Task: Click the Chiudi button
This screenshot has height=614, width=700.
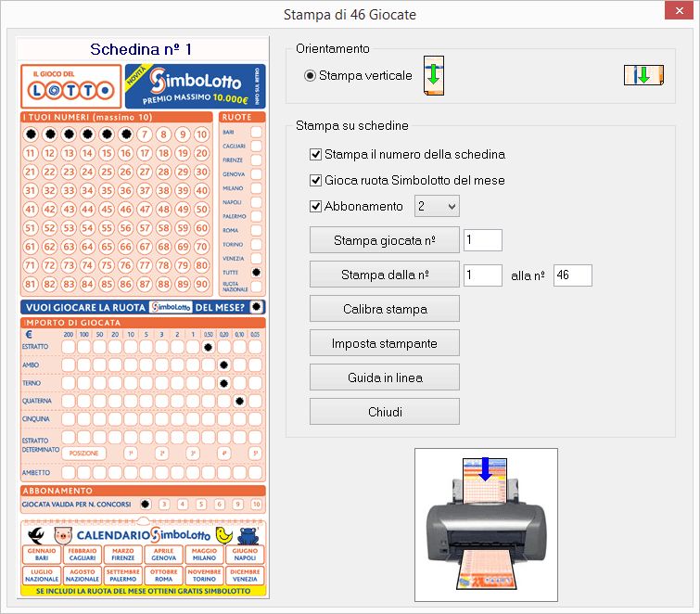Action: pyautogui.click(x=385, y=412)
